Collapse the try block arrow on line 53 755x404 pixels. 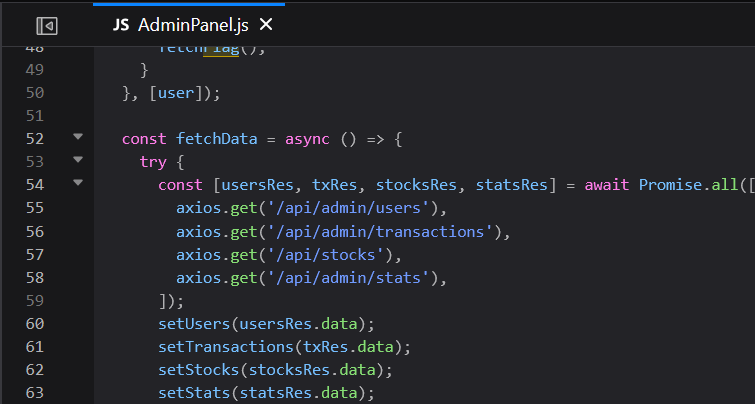point(78,159)
